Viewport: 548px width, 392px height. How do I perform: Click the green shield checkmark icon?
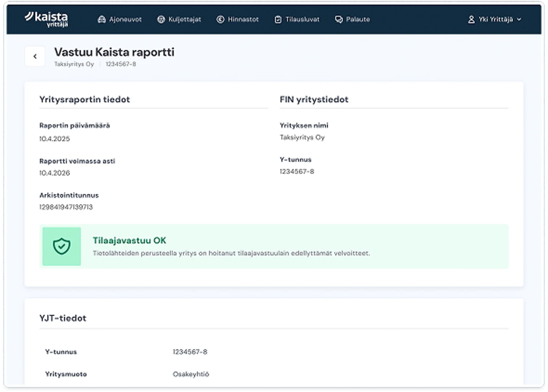[x=62, y=246]
